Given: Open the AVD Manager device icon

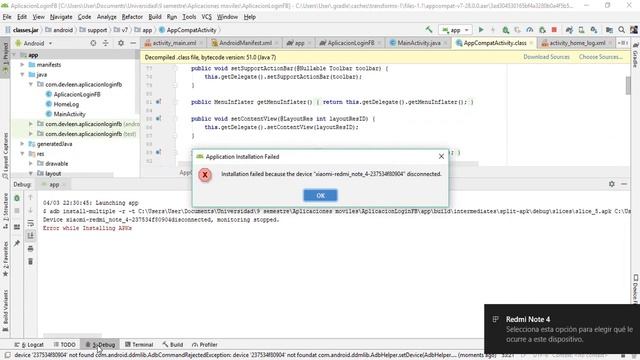Looking at the screenshot, I should 581,30.
